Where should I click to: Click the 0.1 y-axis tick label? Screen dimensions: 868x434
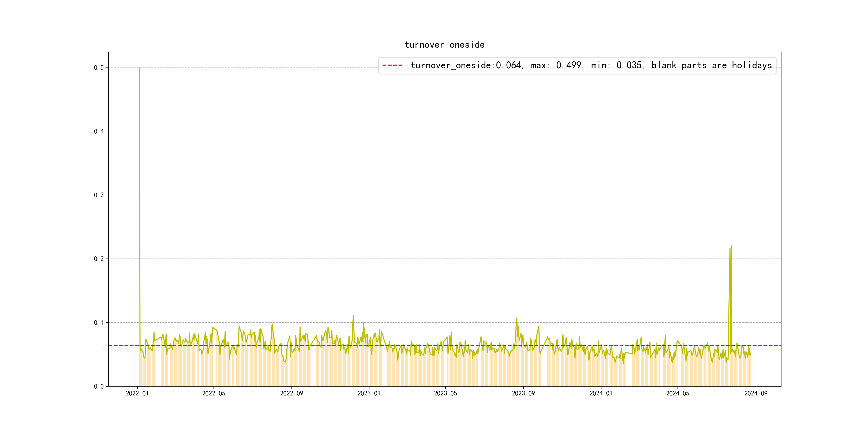99,323
